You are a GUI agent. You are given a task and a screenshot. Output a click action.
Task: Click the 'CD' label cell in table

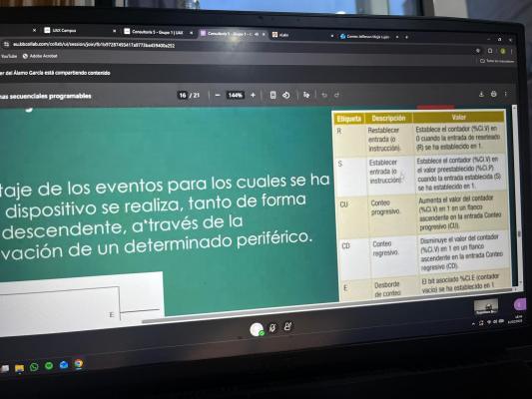345,245
